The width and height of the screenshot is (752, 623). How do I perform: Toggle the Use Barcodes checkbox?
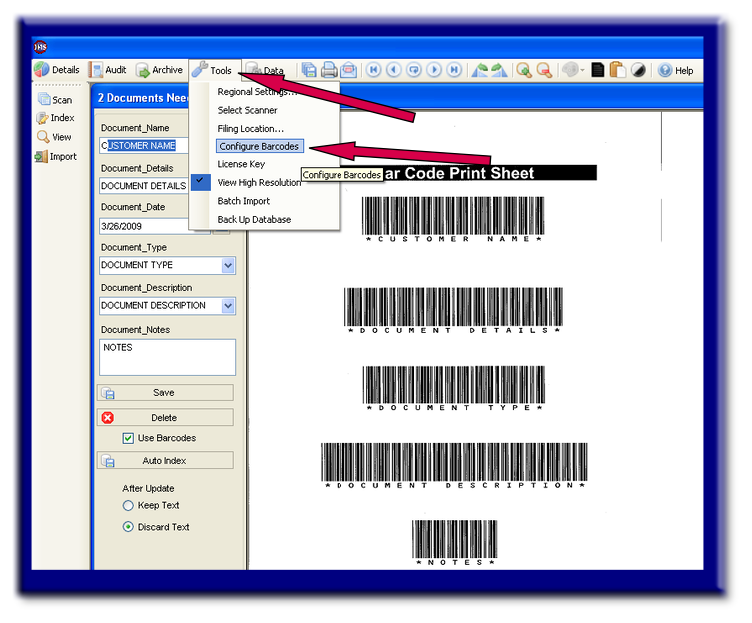(x=128, y=438)
